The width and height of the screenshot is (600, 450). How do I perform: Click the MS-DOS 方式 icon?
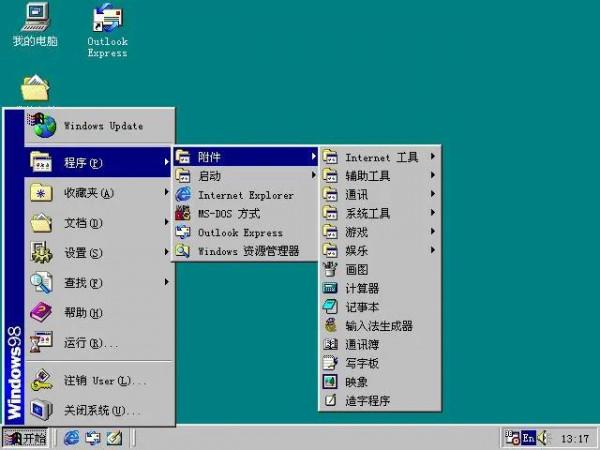(x=183, y=213)
